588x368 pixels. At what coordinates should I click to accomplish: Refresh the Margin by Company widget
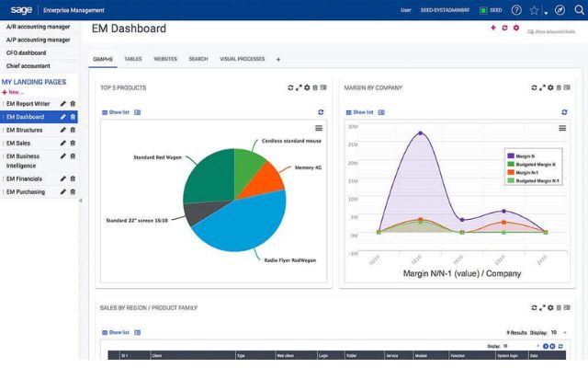coord(534,87)
